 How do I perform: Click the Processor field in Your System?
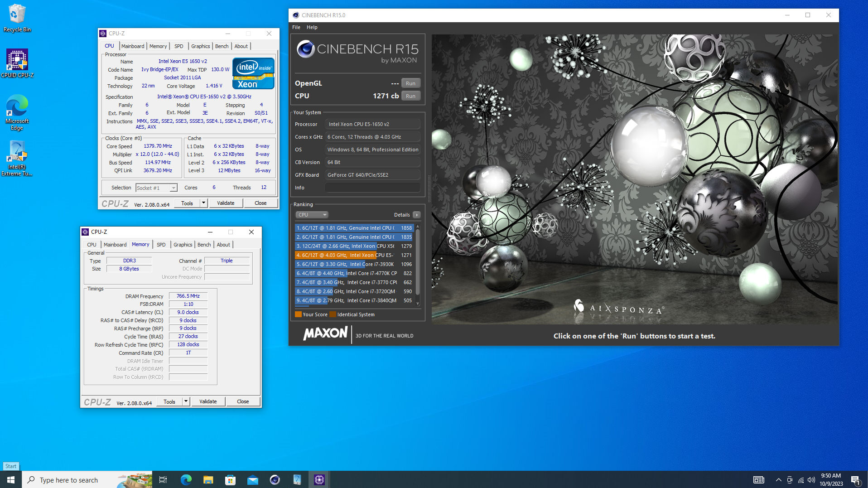coord(372,124)
